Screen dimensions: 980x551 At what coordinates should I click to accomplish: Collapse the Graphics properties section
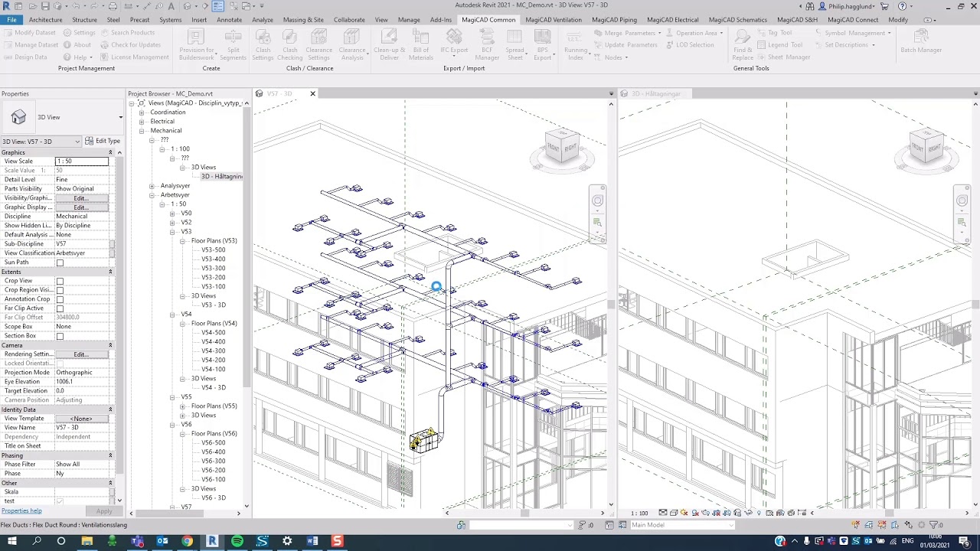click(x=110, y=152)
